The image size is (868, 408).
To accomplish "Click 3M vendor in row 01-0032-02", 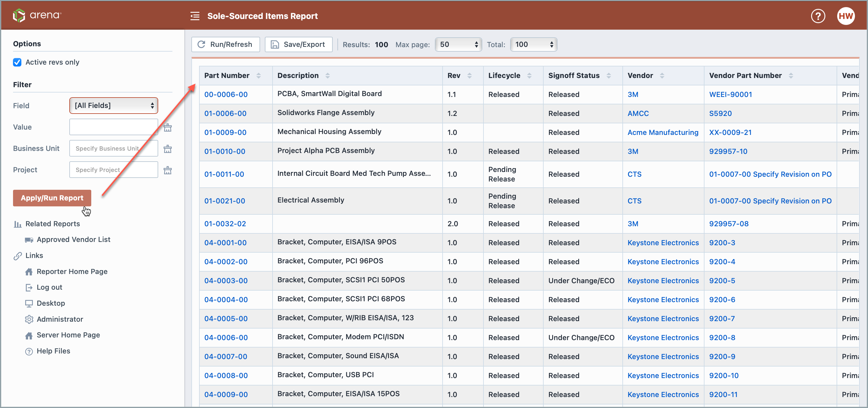I will (632, 224).
